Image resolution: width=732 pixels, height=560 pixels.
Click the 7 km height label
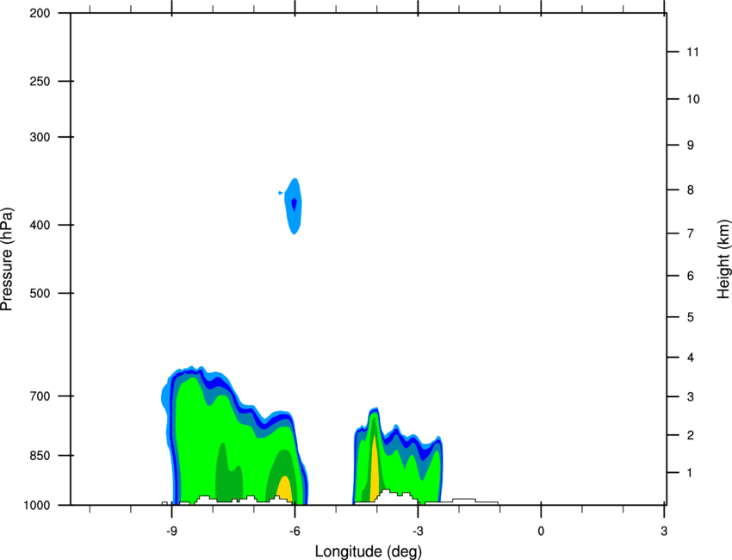coord(691,233)
